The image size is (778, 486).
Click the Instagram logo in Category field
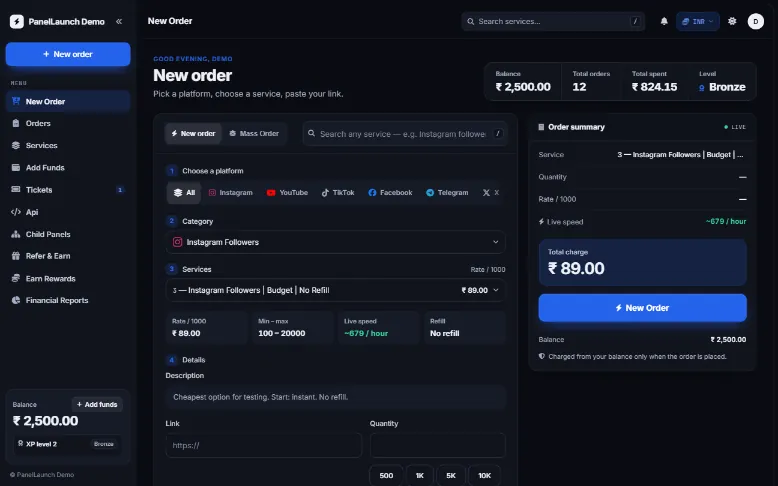click(x=177, y=242)
